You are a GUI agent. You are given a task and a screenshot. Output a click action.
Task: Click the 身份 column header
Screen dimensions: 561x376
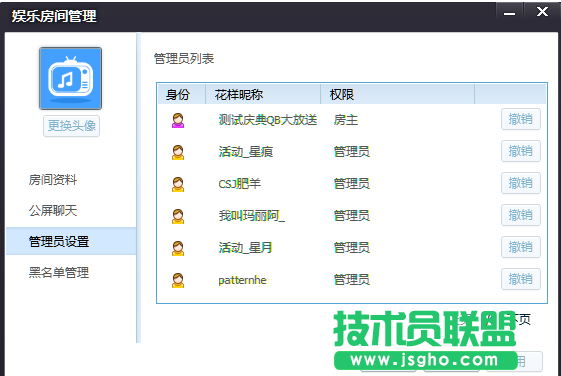pos(182,94)
